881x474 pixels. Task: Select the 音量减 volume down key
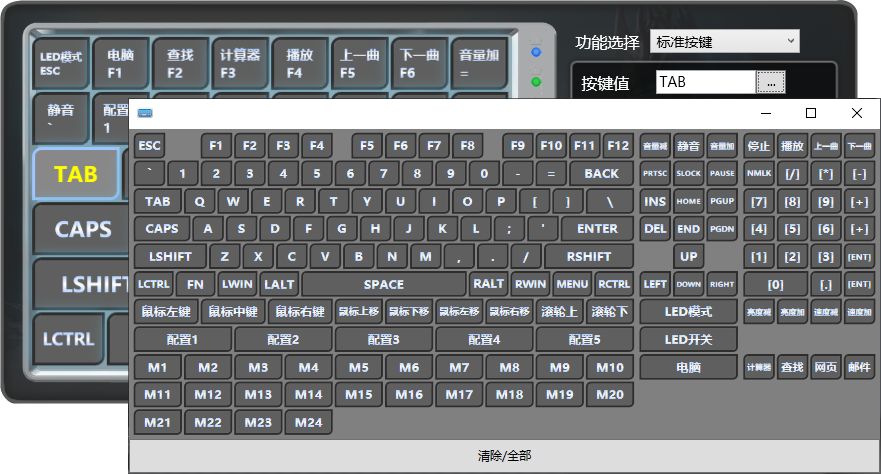point(655,145)
